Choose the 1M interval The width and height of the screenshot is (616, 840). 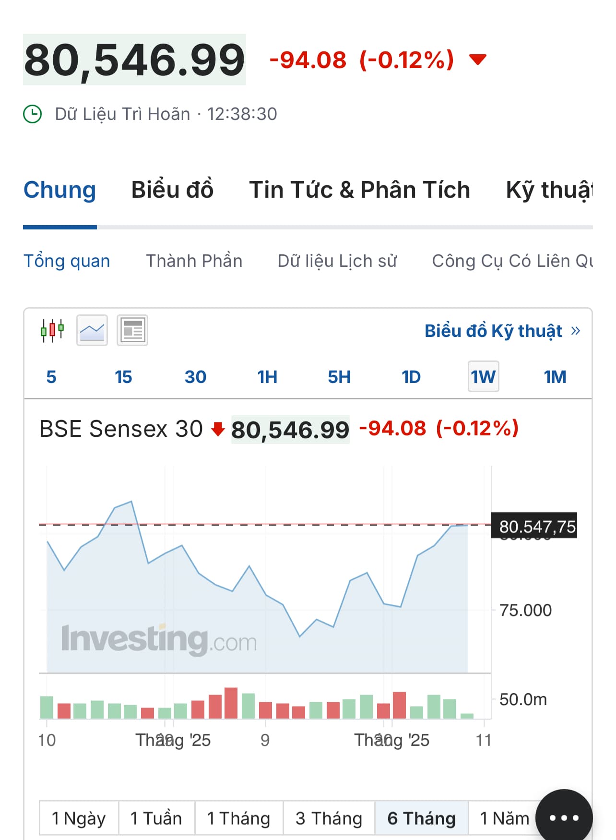555,377
